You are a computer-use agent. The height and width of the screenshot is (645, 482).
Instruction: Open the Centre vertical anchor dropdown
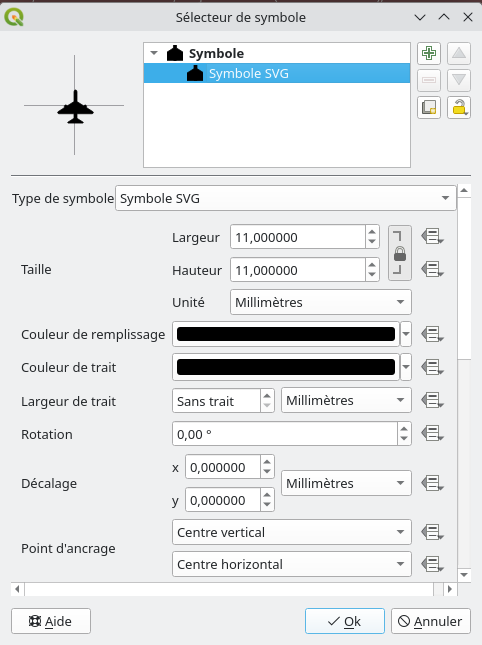(292, 532)
